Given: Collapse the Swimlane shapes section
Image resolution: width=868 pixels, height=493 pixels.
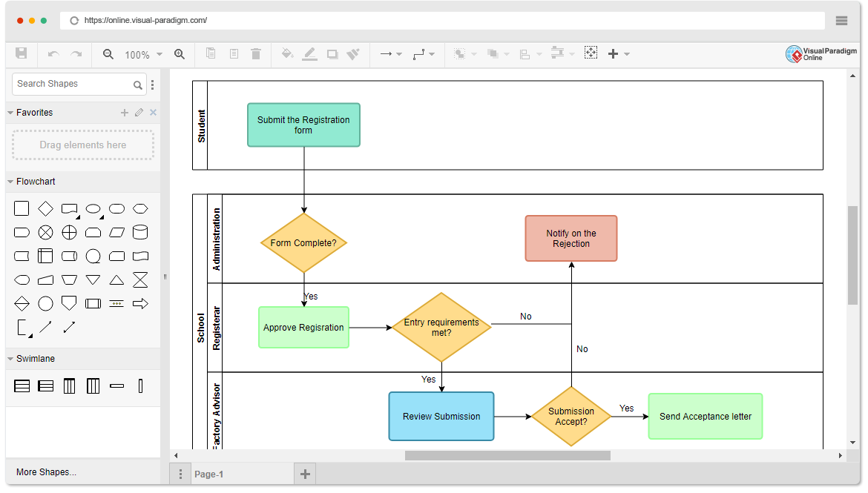Looking at the screenshot, I should tap(10, 359).
